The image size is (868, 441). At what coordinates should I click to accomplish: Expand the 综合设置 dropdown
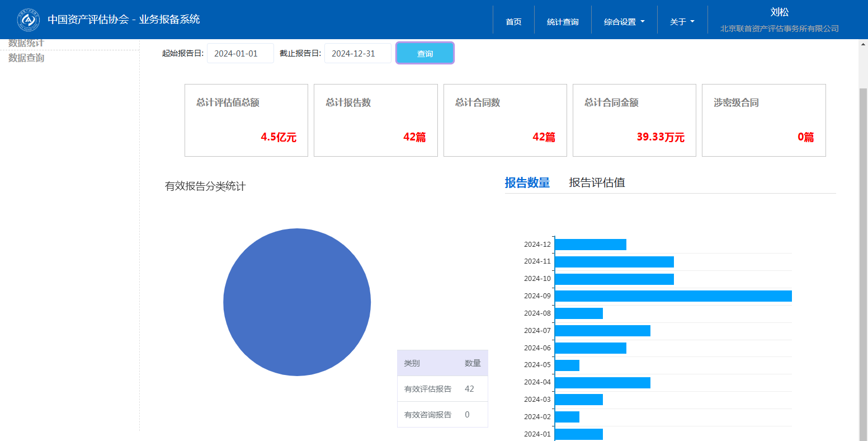(624, 22)
